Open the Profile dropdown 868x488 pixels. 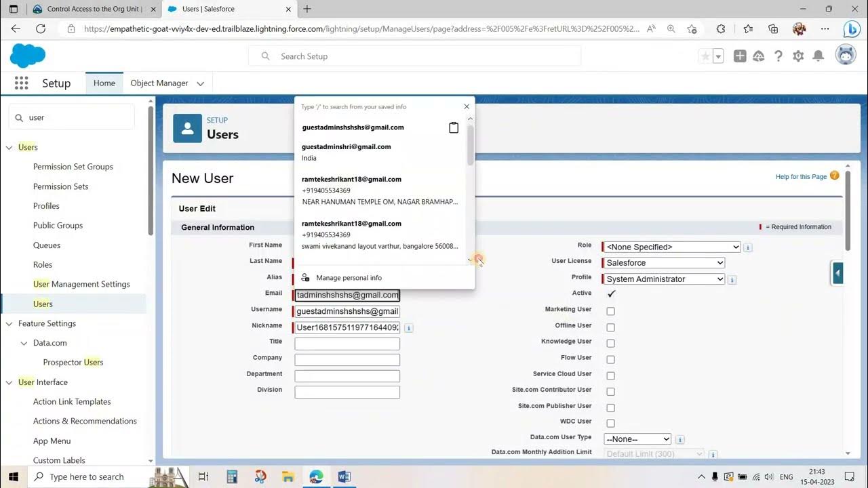(x=664, y=279)
